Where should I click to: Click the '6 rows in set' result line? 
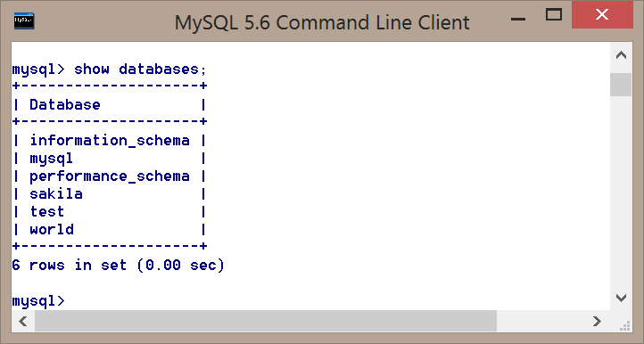(119, 266)
